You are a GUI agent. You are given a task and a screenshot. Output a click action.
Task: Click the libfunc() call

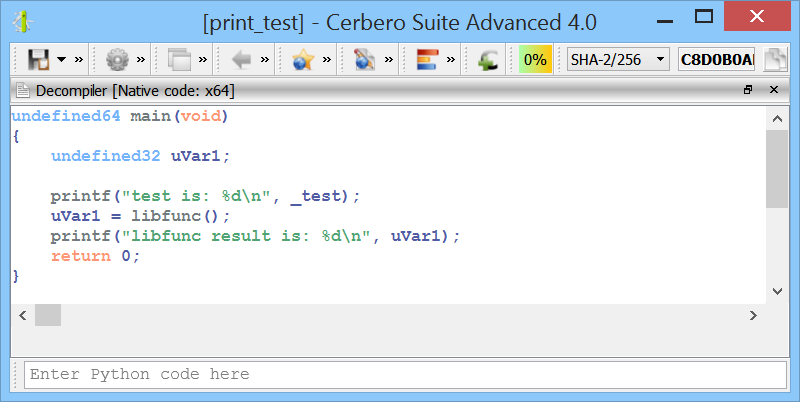[176, 216]
